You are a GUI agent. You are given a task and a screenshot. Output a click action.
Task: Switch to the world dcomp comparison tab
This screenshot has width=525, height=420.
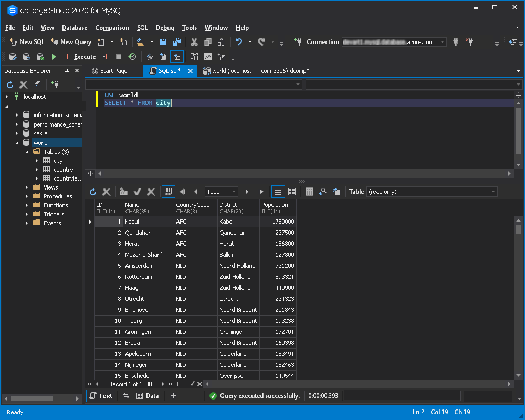click(x=256, y=71)
